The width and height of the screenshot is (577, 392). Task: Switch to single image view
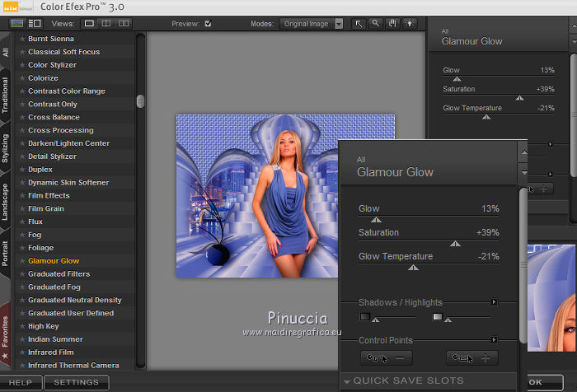coord(89,24)
